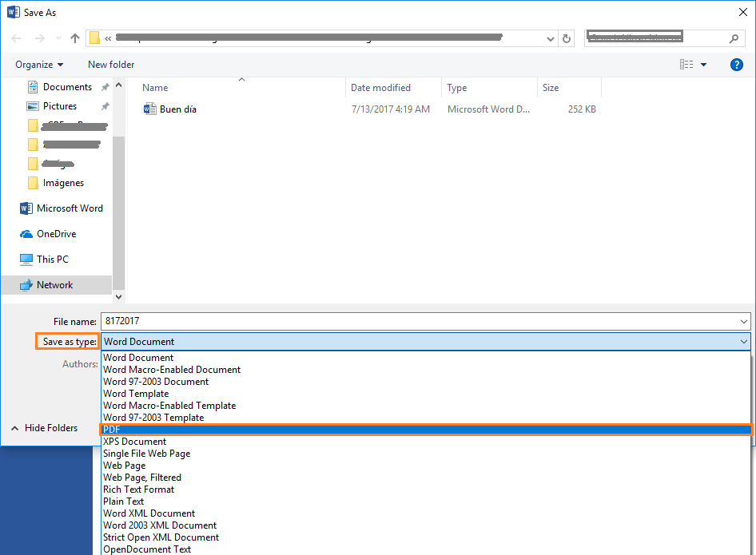This screenshot has height=555, width=756.
Task: Select Pictures in the navigation pane
Action: 60,106
